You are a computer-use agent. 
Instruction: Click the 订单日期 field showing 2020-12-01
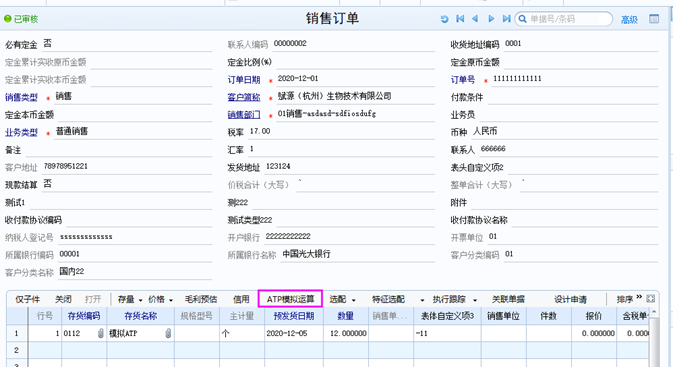[x=355, y=79]
